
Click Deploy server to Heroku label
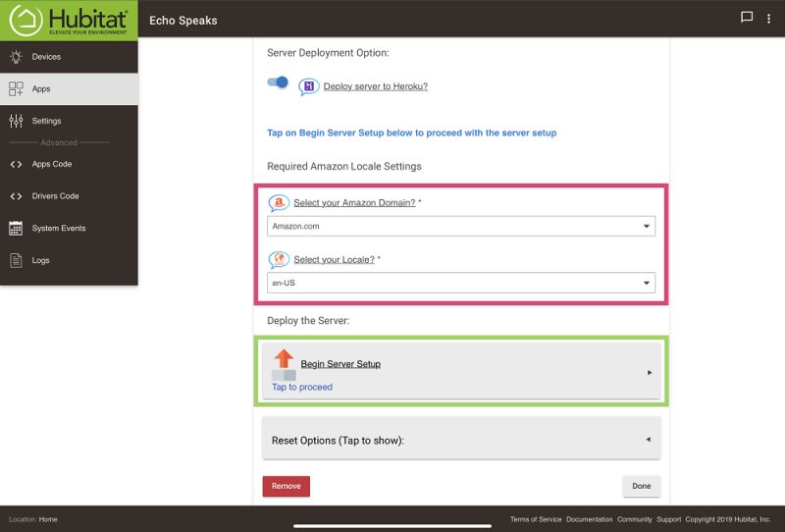pyautogui.click(x=376, y=86)
